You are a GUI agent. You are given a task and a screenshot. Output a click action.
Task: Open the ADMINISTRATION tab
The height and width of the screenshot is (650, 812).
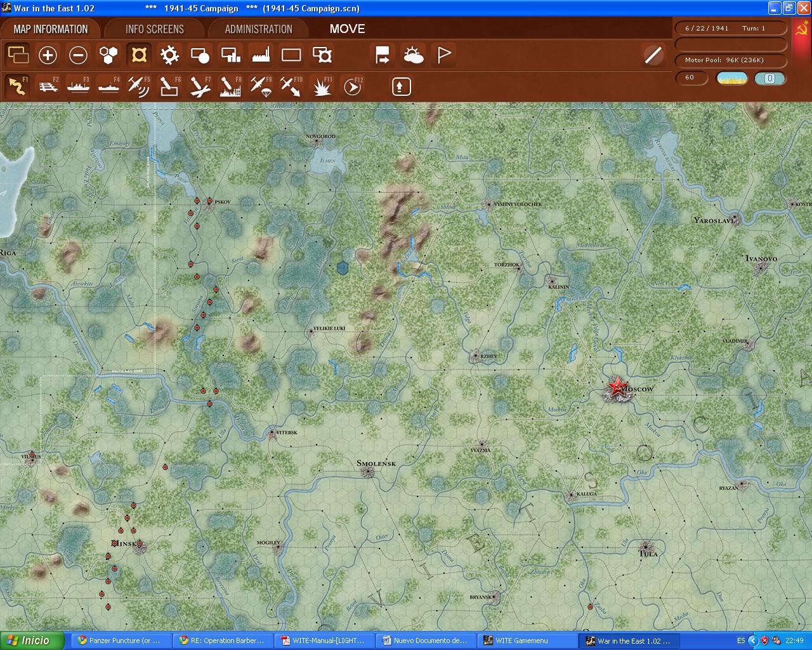tap(258, 29)
